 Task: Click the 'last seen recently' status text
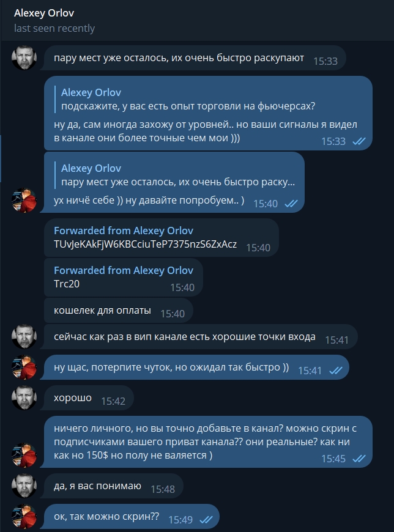pyautogui.click(x=54, y=28)
